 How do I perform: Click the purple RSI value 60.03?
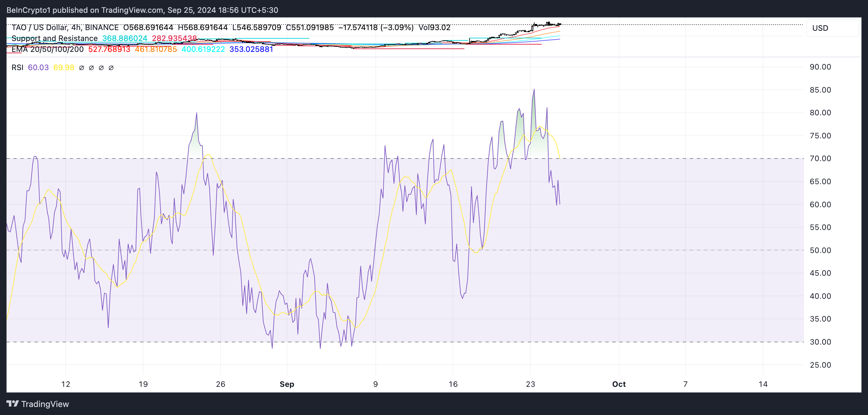click(38, 67)
